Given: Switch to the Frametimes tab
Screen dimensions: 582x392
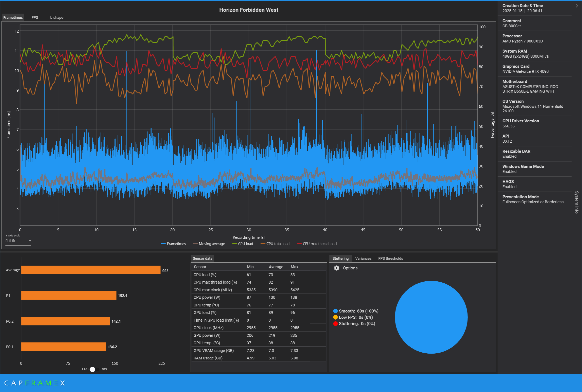Looking at the screenshot, I should 13,18.
